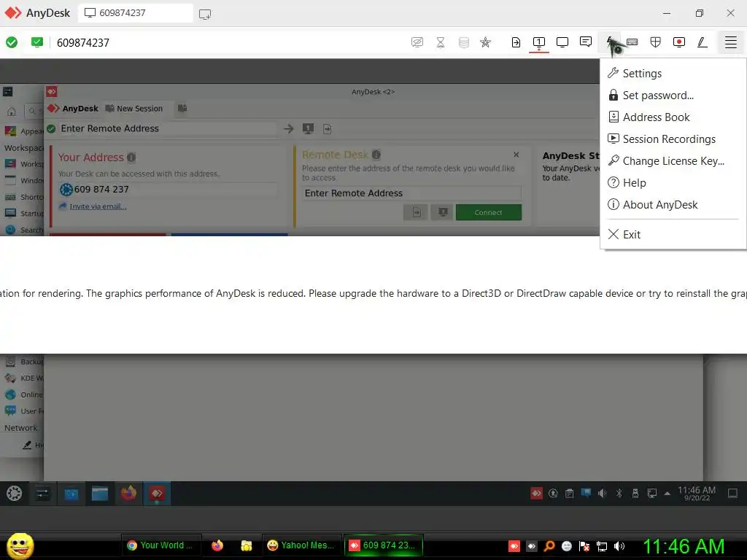Open new session tab plus icon
This screenshot has height=560, width=747.
click(205, 14)
